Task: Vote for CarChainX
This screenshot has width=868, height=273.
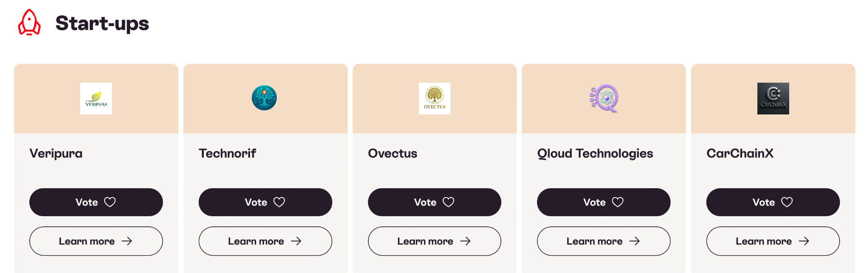Action: pyautogui.click(x=773, y=202)
